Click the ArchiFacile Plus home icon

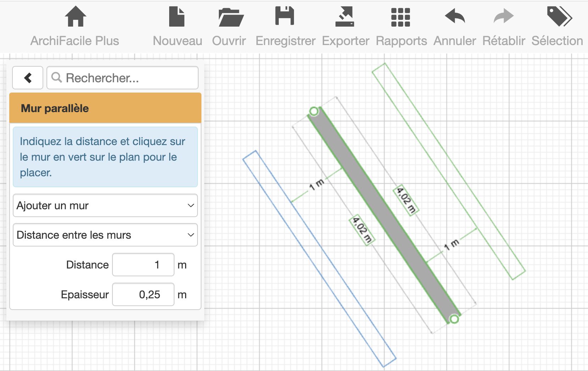coord(75,17)
